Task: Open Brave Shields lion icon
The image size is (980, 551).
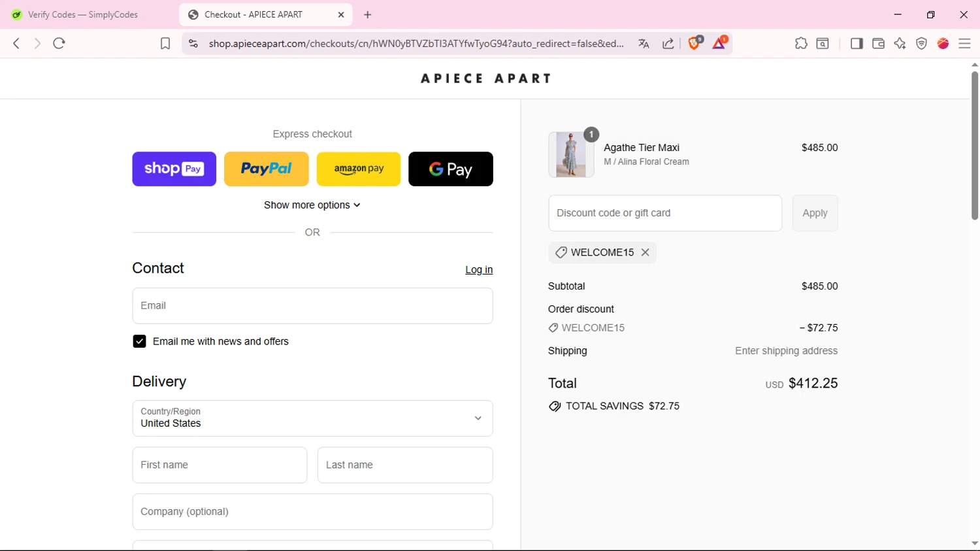Action: pos(695,43)
